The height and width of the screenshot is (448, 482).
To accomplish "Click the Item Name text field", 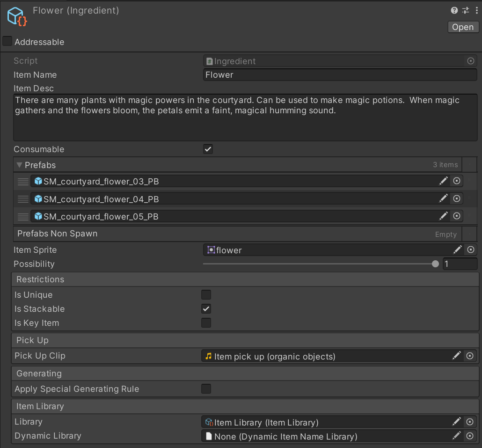I will pos(339,75).
